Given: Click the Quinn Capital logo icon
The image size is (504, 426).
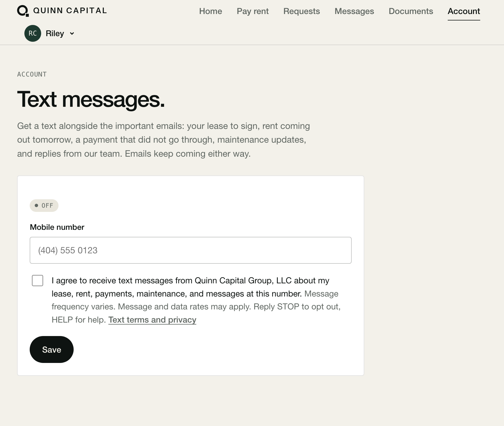Looking at the screenshot, I should 23,11.
